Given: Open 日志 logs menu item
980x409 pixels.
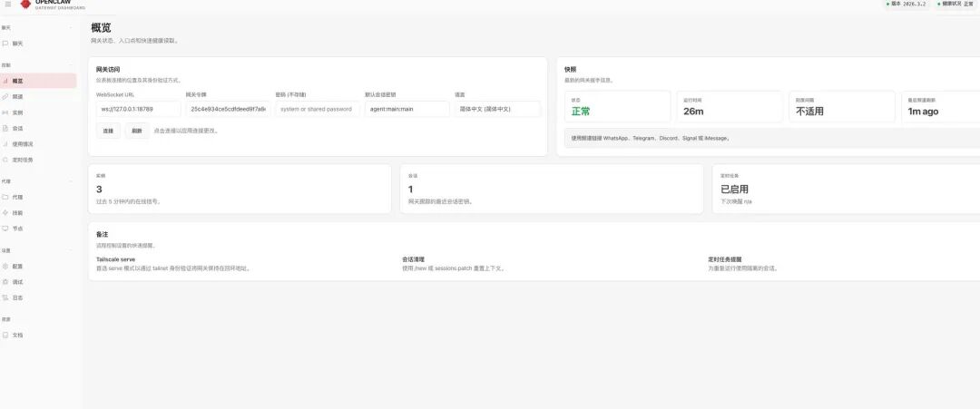Looking at the screenshot, I should click(17, 297).
